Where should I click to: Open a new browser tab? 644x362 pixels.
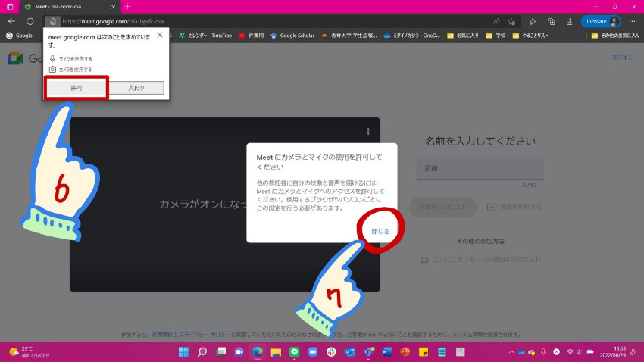[128, 7]
